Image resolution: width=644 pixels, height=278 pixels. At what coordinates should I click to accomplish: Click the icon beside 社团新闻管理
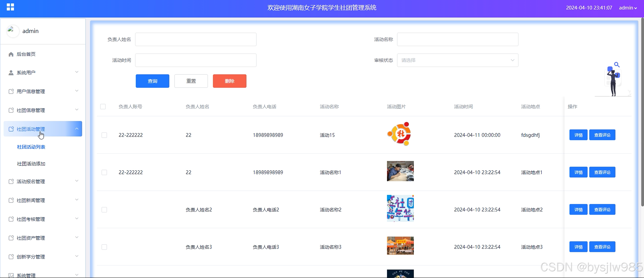pyautogui.click(x=11, y=200)
